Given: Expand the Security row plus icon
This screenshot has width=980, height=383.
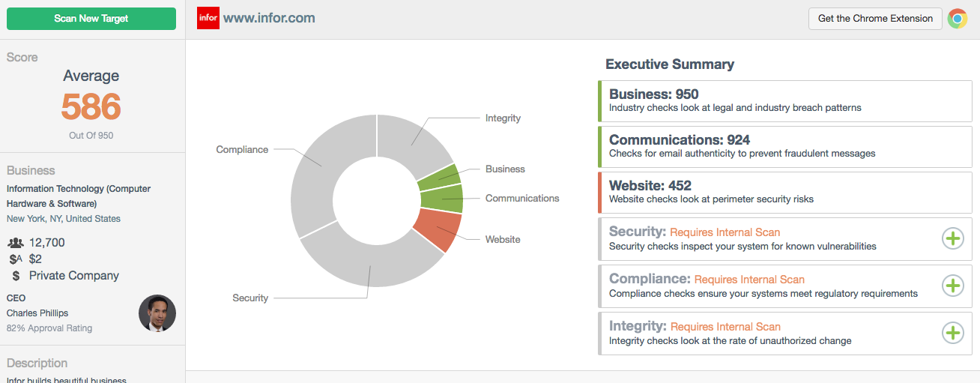Looking at the screenshot, I should [952, 239].
